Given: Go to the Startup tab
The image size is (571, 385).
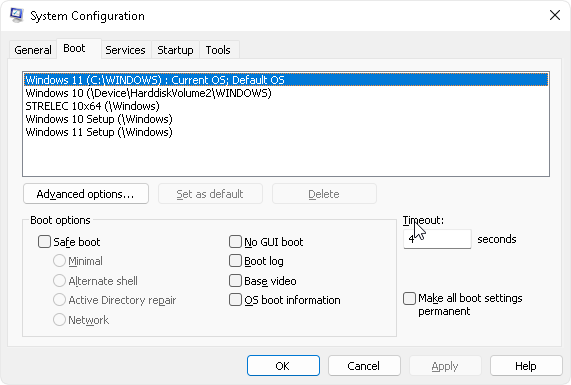Looking at the screenshot, I should [x=175, y=50].
